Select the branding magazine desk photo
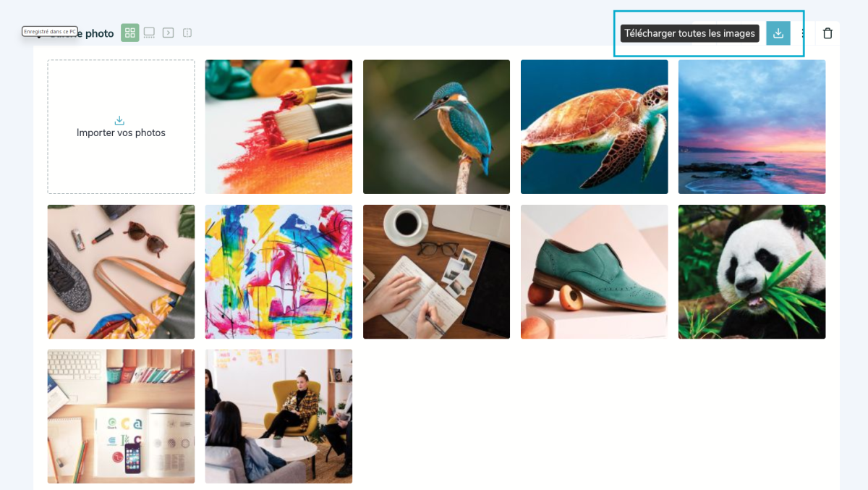Screen dimensions: 868x490 121,416
